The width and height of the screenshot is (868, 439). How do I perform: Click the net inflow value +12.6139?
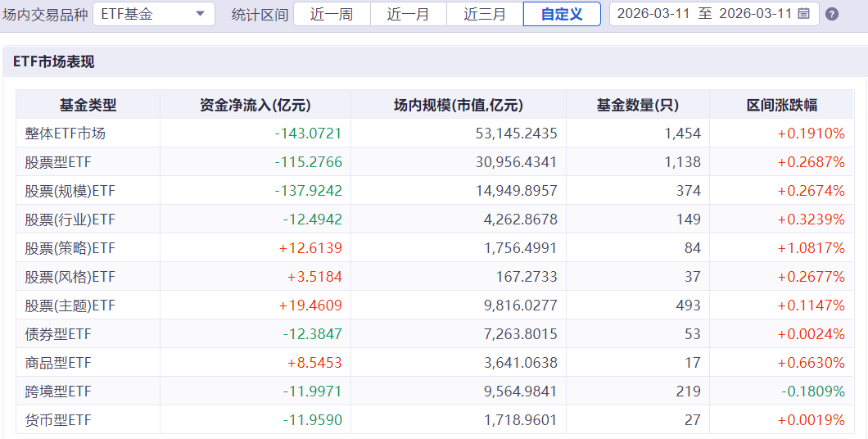point(310,248)
